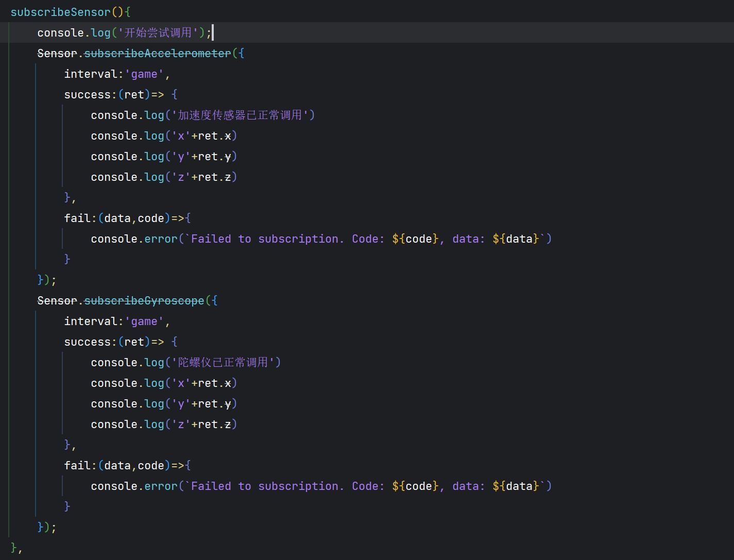
Task: Click the subscribeSensor method name
Action: [60, 12]
